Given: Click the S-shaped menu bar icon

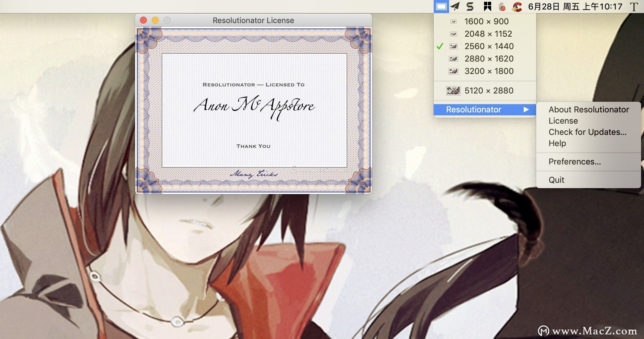Looking at the screenshot, I should tap(470, 6).
